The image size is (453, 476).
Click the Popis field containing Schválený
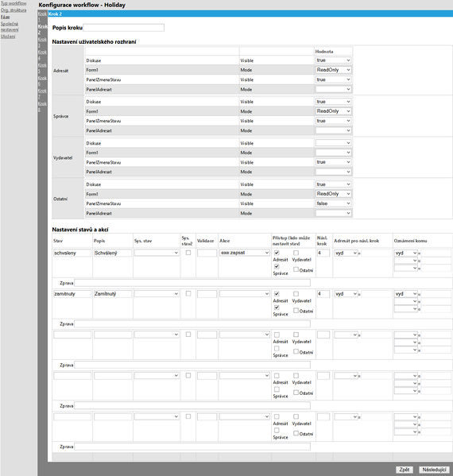coord(113,253)
